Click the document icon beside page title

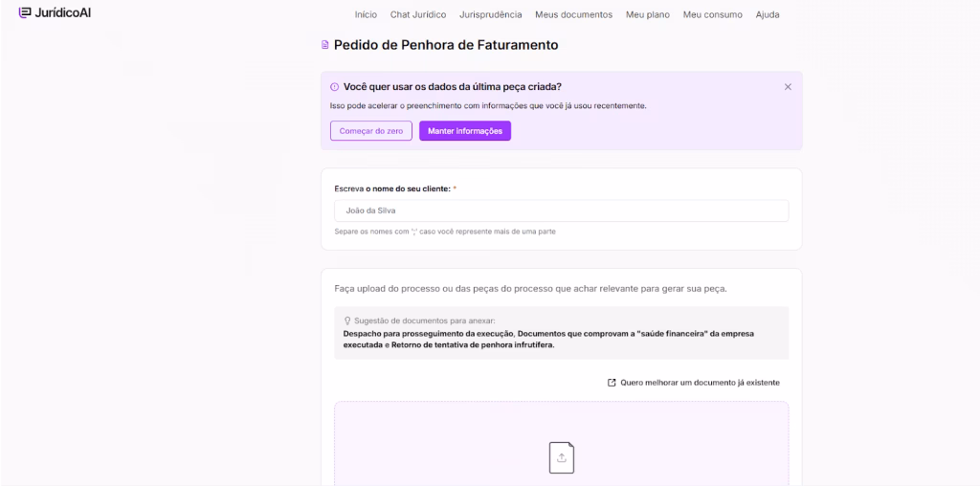[x=324, y=45]
